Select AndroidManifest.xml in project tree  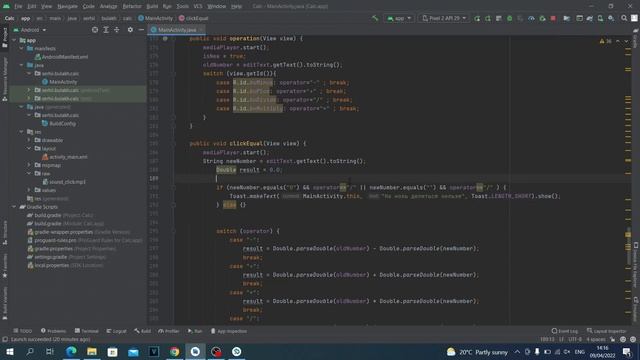tap(62, 57)
